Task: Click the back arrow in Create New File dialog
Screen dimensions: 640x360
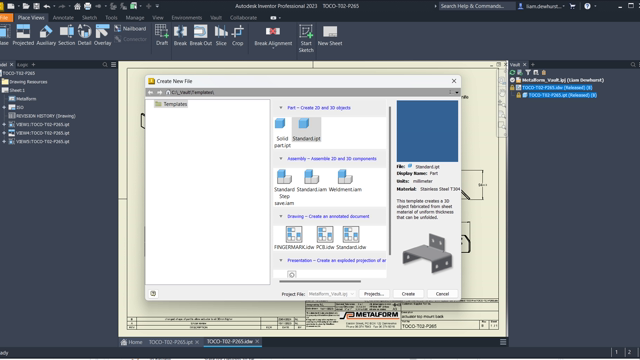Action: (x=151, y=92)
